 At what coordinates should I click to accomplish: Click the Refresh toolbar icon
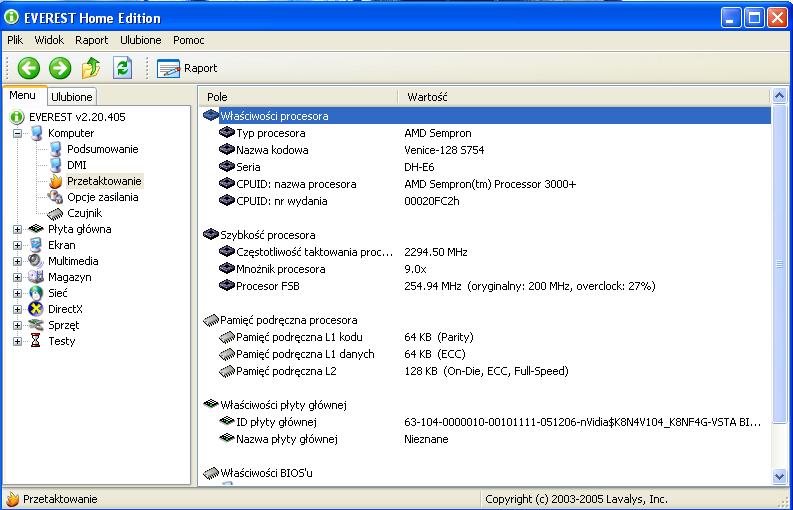coord(122,68)
